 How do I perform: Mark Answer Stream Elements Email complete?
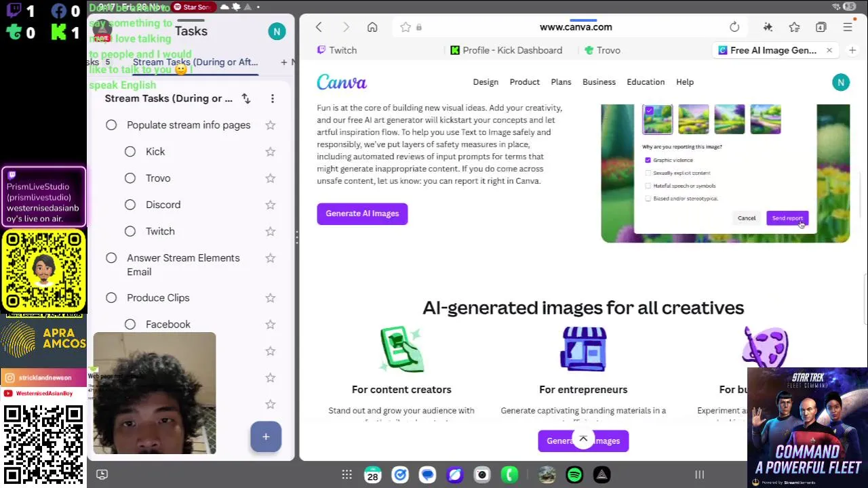coord(111,258)
